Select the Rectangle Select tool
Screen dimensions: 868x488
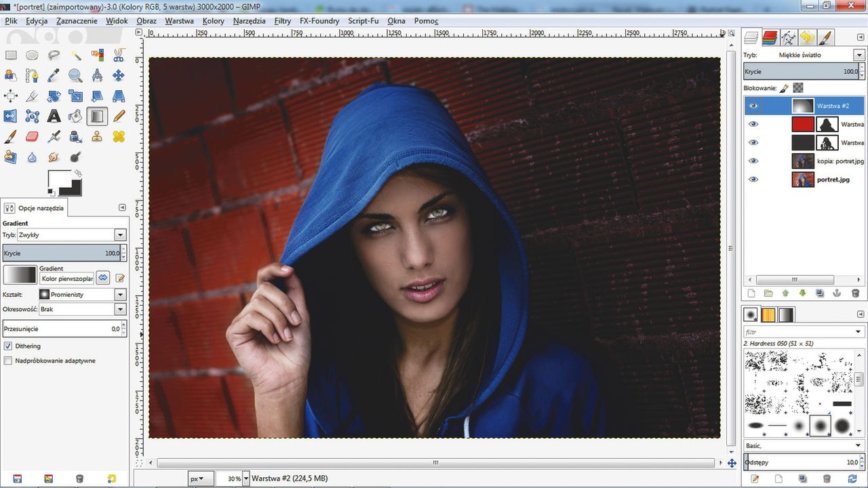[10, 55]
